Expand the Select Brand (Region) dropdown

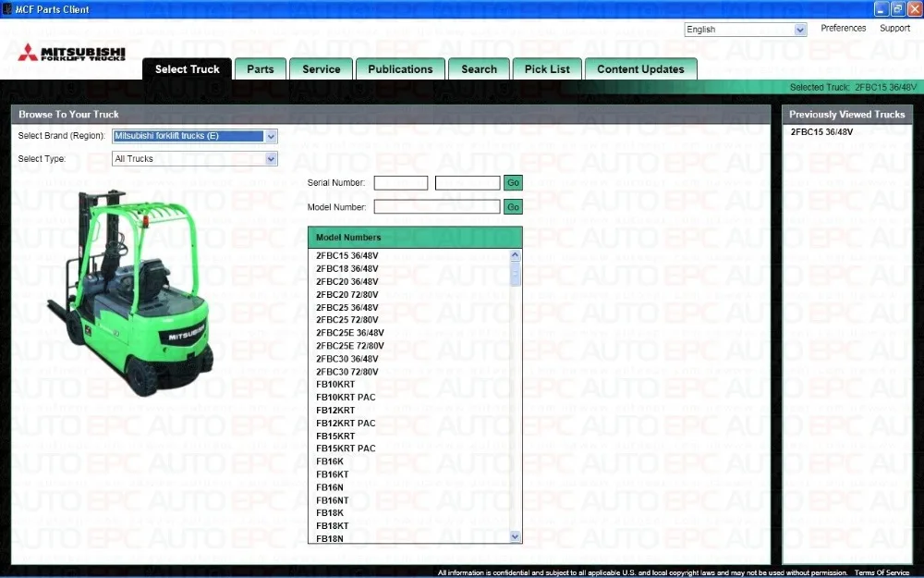[x=194, y=136]
